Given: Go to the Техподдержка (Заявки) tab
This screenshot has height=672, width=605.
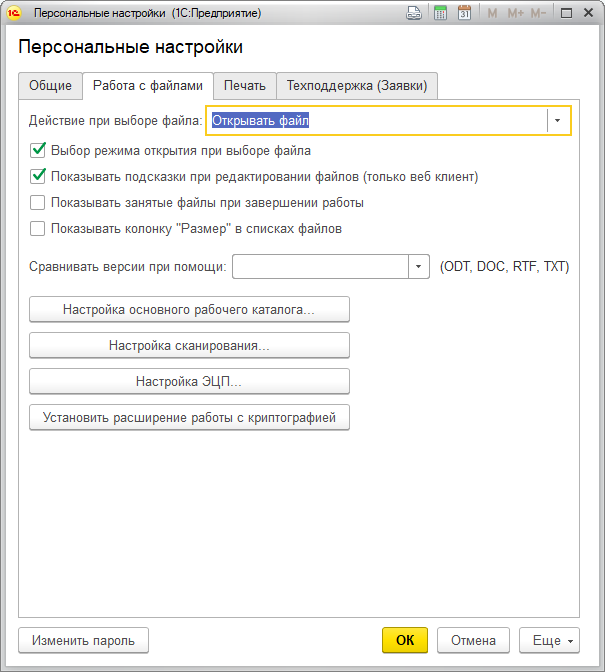Looking at the screenshot, I should (357, 86).
